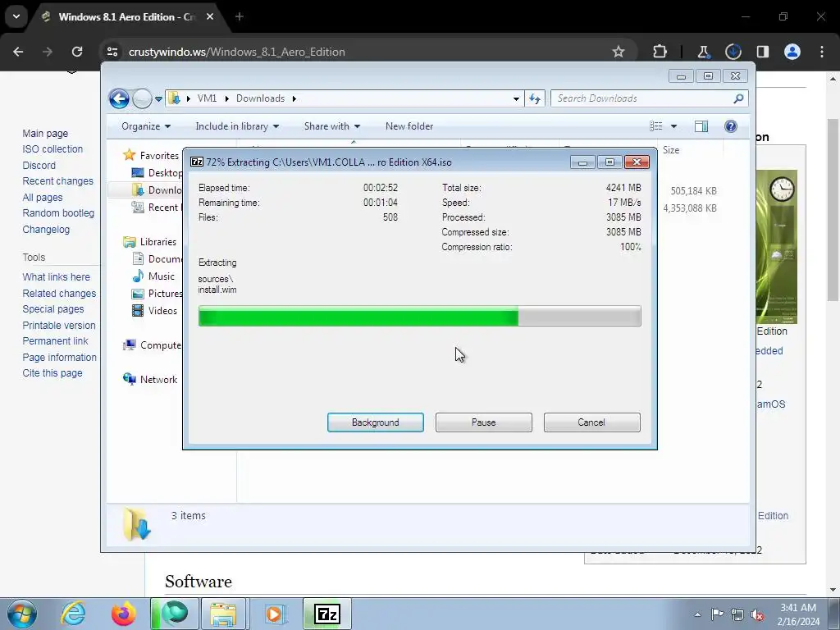840x630 pixels.
Task: Click the Chrome address bar URL
Action: point(237,52)
